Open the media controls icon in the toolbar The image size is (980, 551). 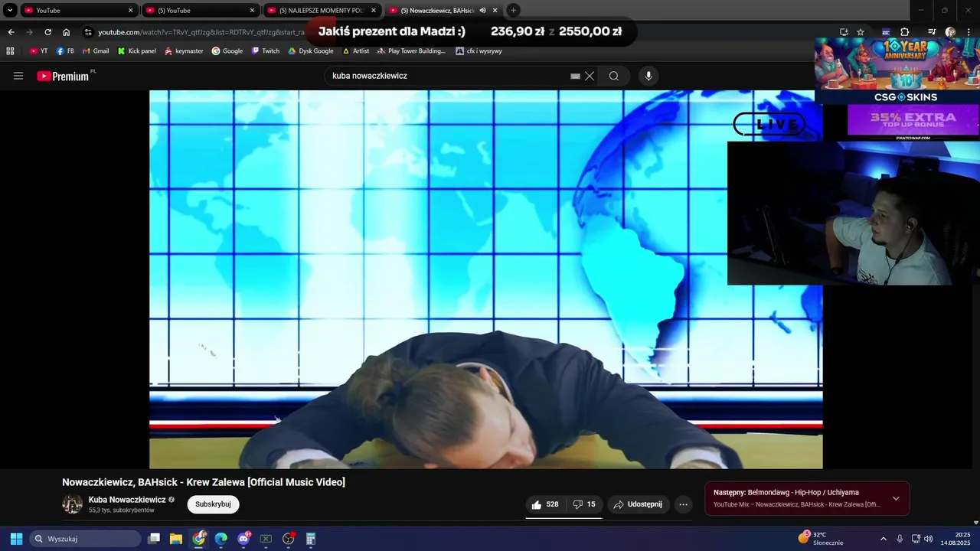click(932, 32)
